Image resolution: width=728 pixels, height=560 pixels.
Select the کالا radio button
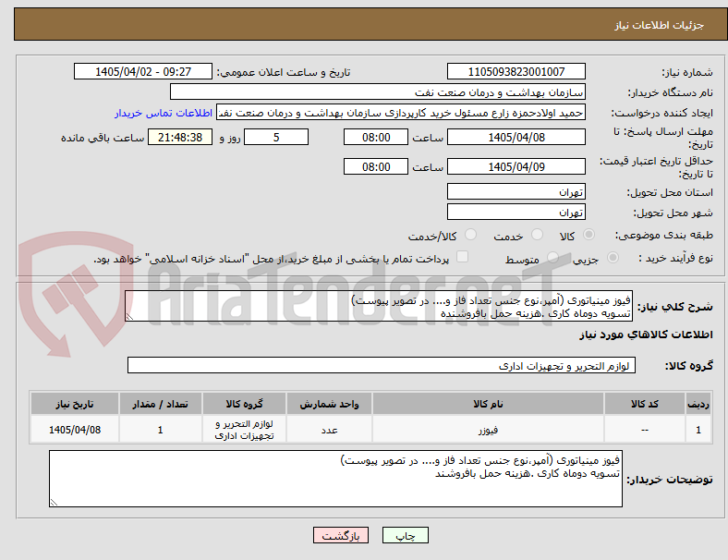point(588,235)
